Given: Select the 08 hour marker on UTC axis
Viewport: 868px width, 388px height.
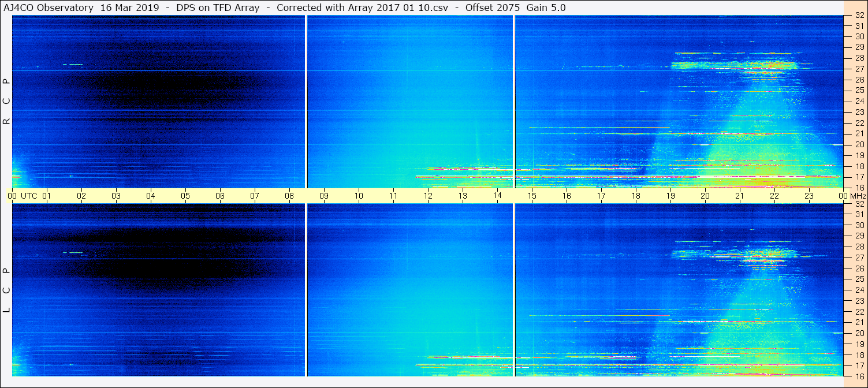Looking at the screenshot, I should (x=289, y=196).
